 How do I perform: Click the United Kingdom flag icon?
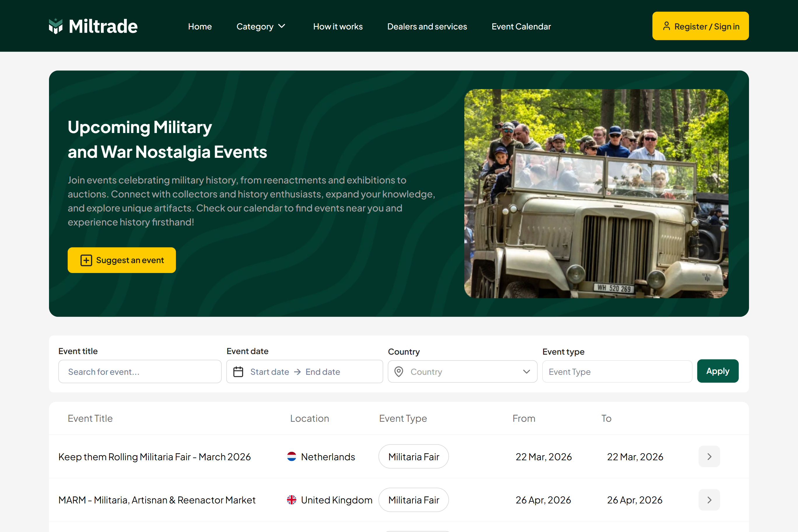pos(291,500)
